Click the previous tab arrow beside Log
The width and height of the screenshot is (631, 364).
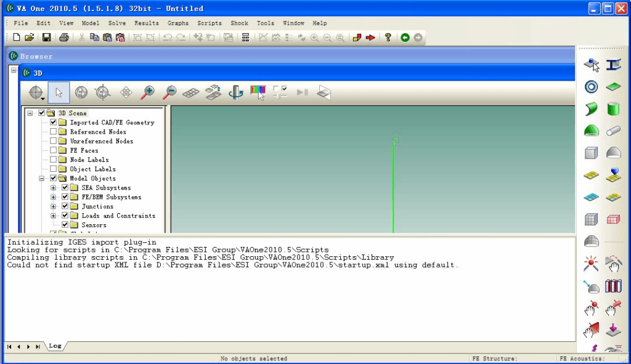click(x=18, y=347)
